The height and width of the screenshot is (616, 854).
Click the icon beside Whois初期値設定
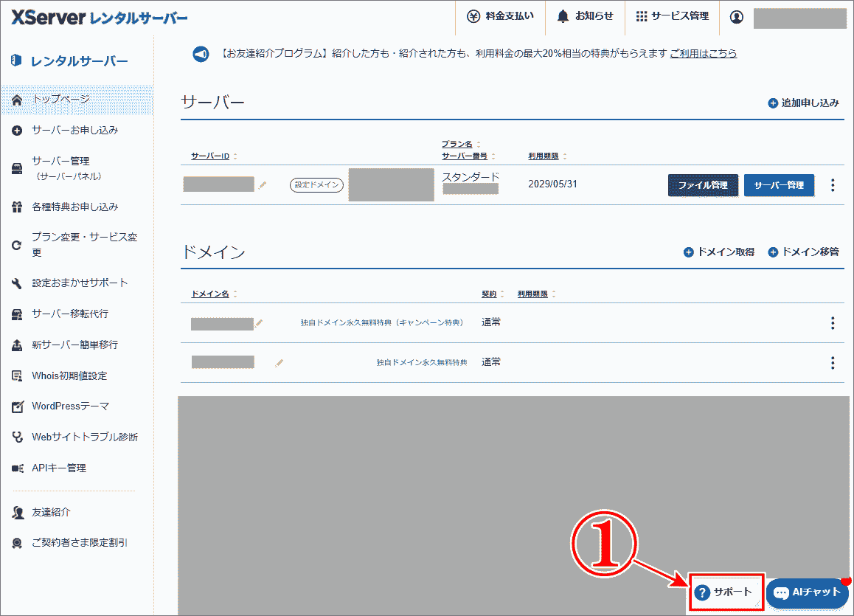pos(18,376)
